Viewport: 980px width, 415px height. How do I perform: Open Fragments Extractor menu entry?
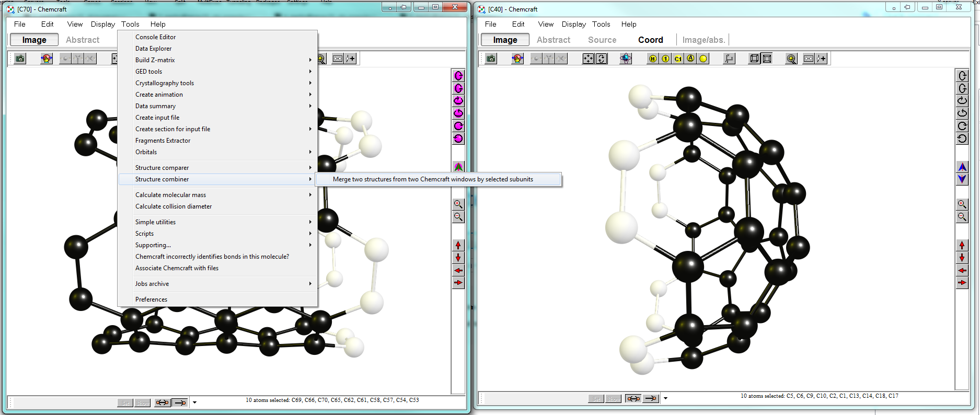pyautogui.click(x=217, y=141)
